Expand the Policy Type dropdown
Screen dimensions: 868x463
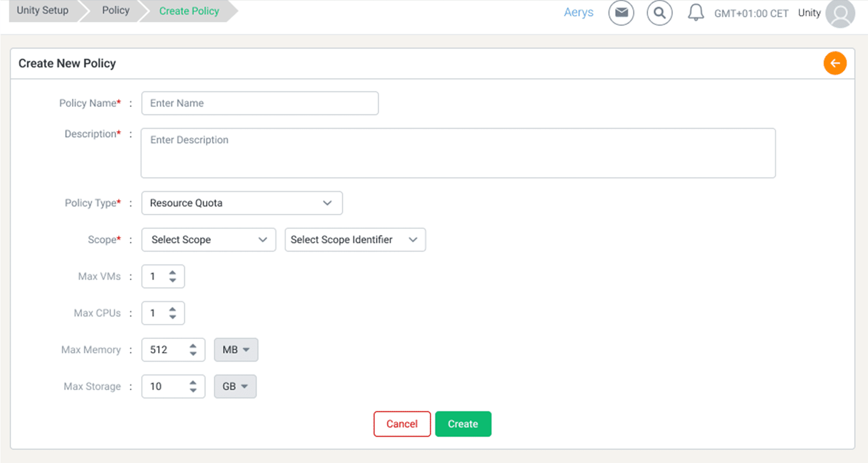pyautogui.click(x=241, y=203)
